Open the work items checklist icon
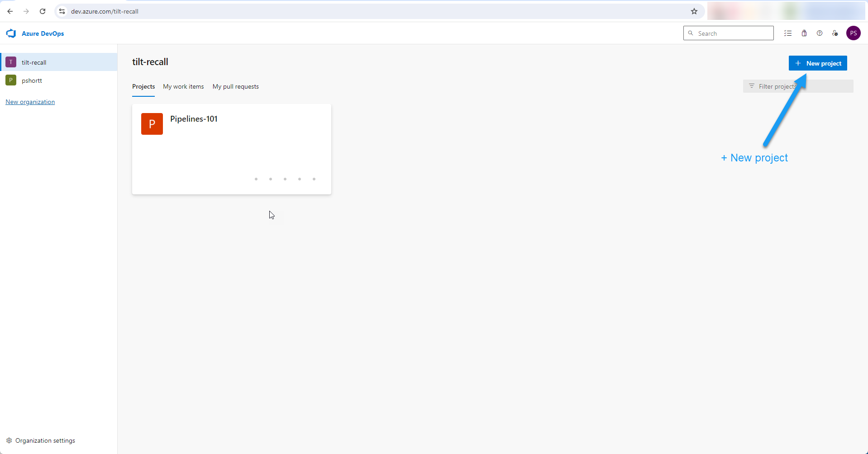This screenshot has width=868, height=454. tap(788, 33)
